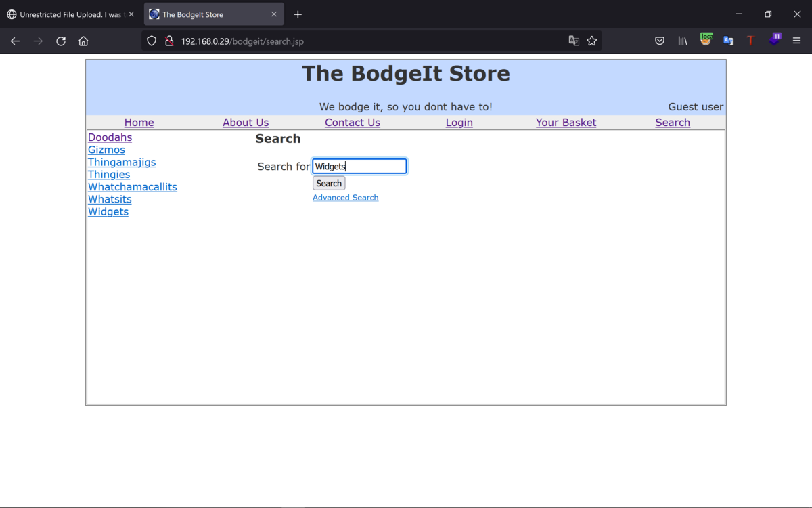Image resolution: width=812 pixels, height=508 pixels.
Task: Go back using the browser back arrow
Action: (x=15, y=41)
